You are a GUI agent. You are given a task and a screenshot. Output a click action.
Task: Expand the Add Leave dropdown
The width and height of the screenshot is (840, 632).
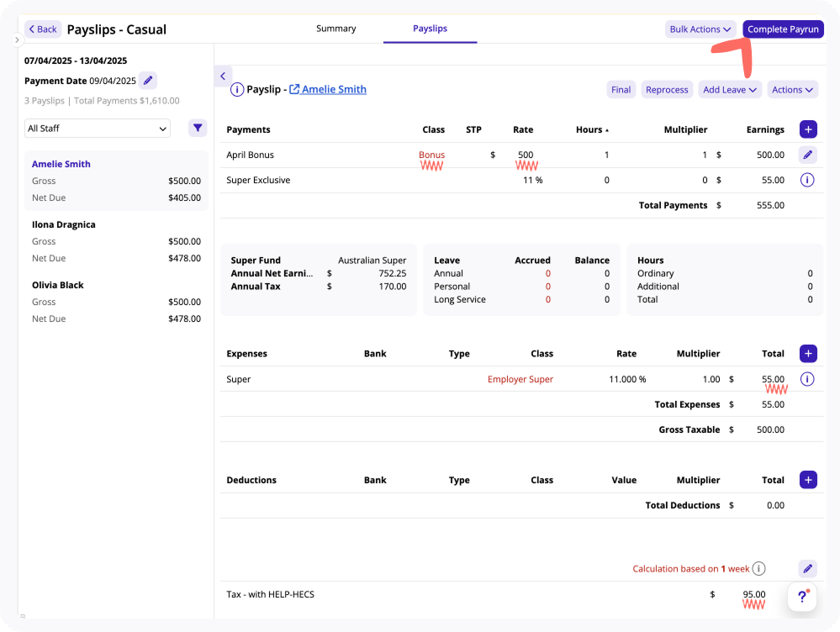(x=730, y=90)
